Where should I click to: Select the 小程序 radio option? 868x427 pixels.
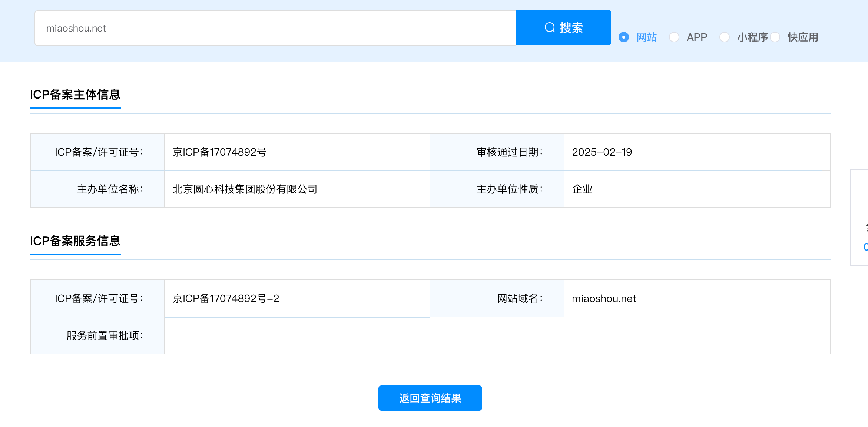pos(725,37)
